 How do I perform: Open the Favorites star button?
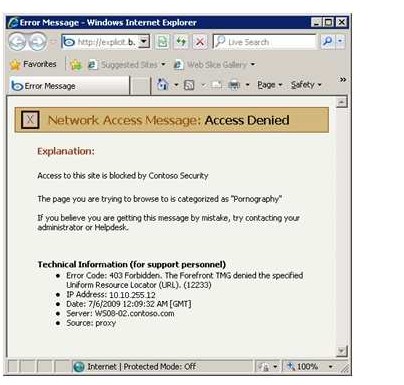click(33, 64)
